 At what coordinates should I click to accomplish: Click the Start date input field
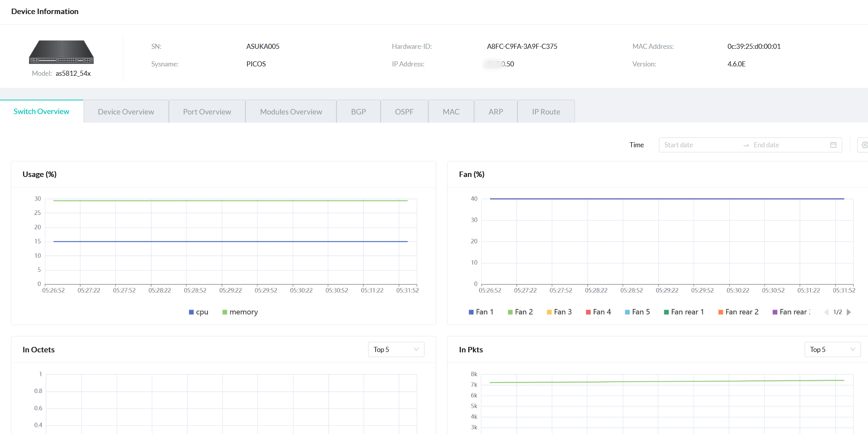[700, 145]
